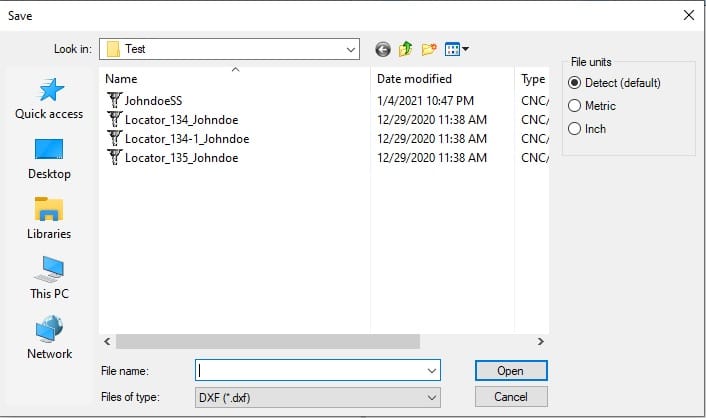Sort by Date modified column header
The height and width of the screenshot is (418, 706).
pos(414,79)
